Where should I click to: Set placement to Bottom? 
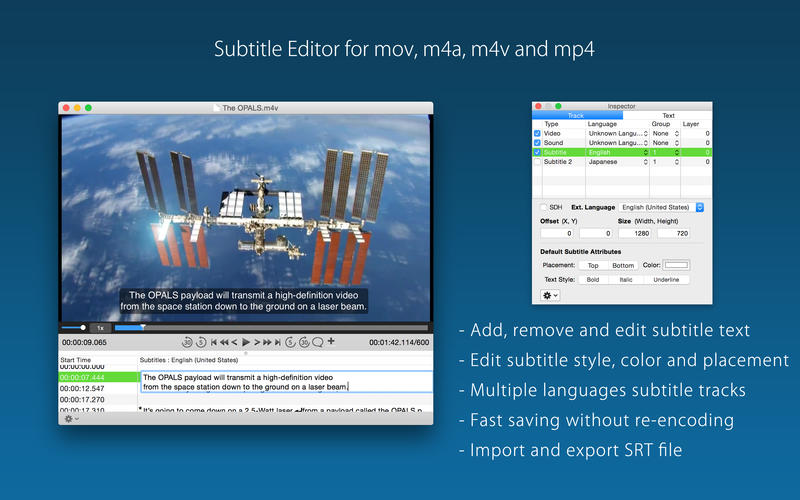click(623, 265)
